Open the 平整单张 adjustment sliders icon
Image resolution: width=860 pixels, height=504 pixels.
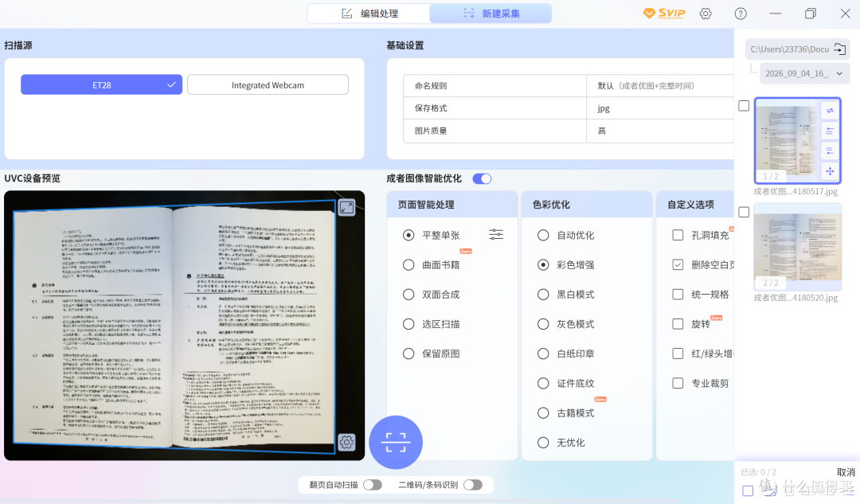tap(496, 235)
